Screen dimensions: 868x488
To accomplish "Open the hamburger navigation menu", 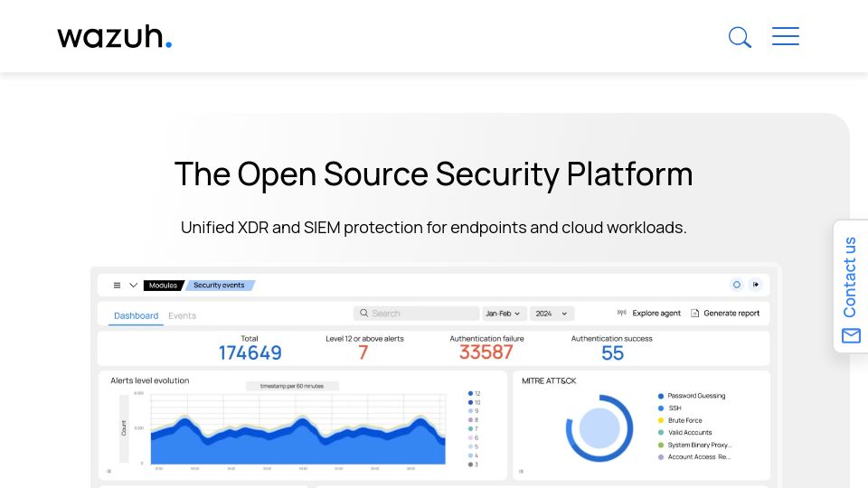I will [786, 36].
